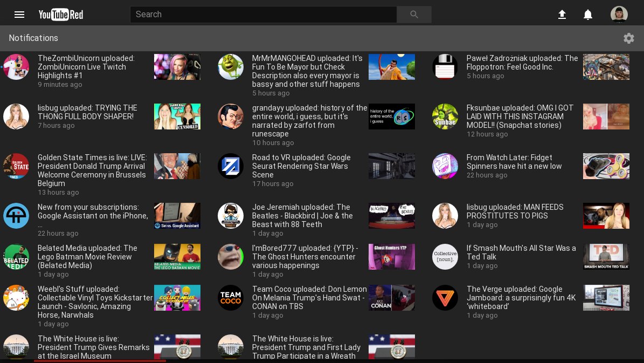Open White House avatar beside Israel Museum notification
The height and width of the screenshot is (363, 644).
[x=16, y=347]
